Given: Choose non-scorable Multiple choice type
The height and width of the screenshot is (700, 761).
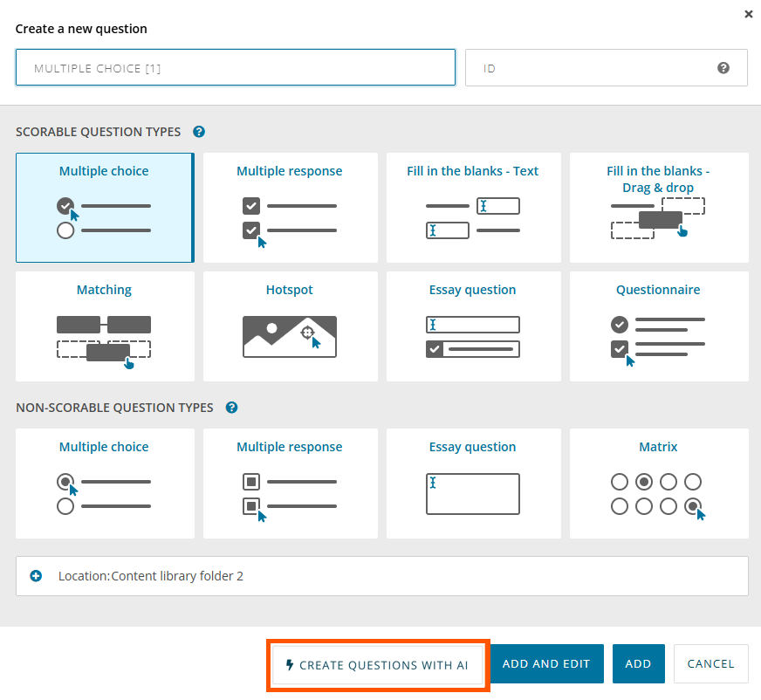Looking at the screenshot, I should (x=104, y=483).
